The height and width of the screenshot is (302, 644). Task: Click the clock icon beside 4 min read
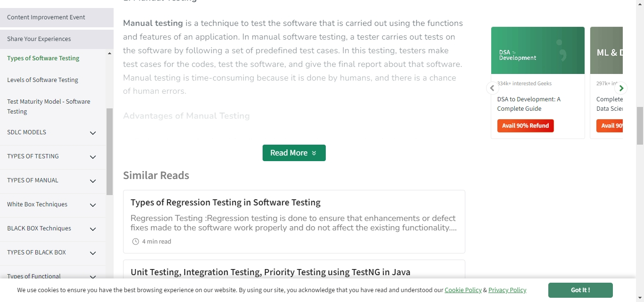click(135, 242)
